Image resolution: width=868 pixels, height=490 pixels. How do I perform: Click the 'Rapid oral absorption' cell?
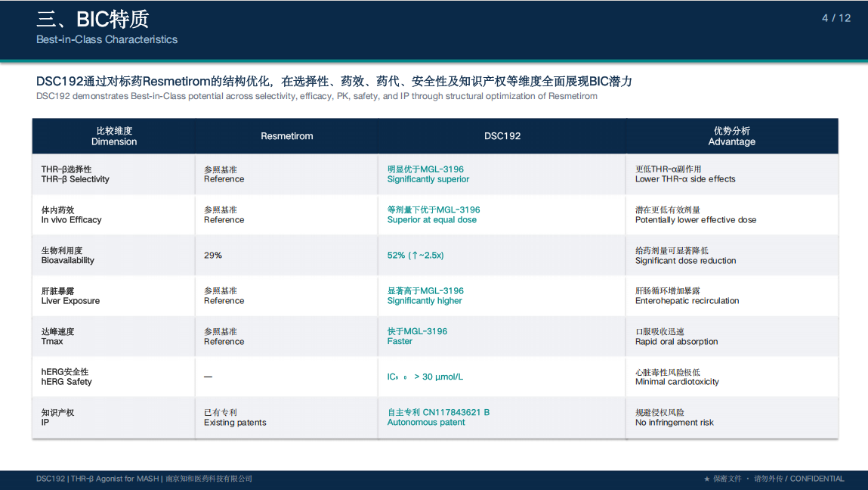click(x=676, y=336)
